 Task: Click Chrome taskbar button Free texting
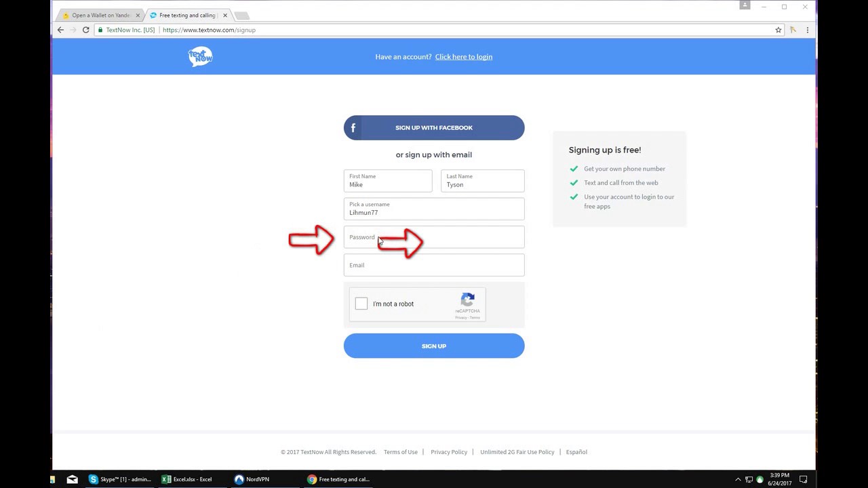(x=339, y=479)
